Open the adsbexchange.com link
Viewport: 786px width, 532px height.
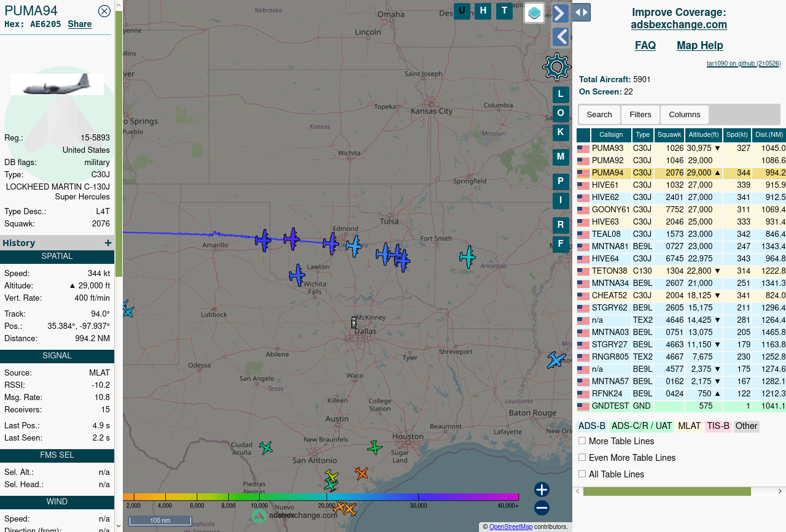679,25
